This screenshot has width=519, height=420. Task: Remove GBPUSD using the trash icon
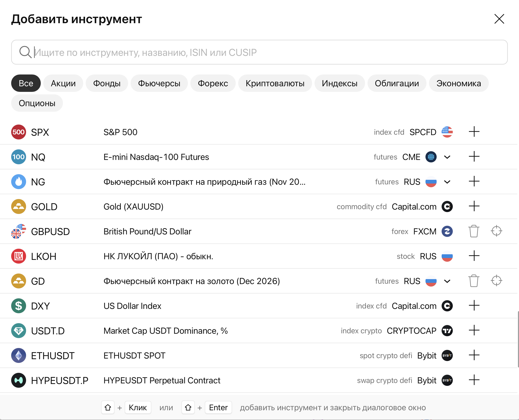(x=473, y=231)
